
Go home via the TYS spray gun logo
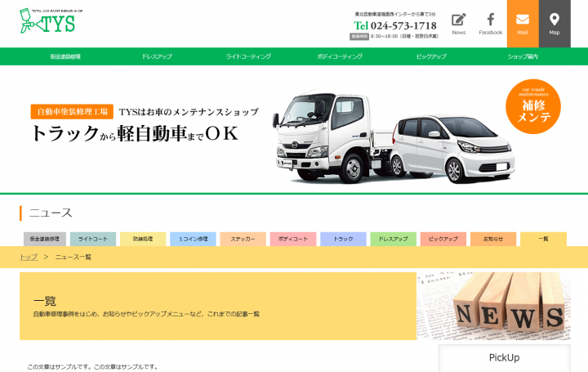click(51, 21)
